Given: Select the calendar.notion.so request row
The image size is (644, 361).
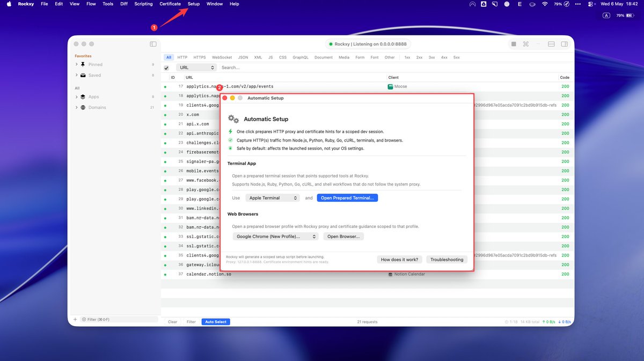Looking at the screenshot, I should 368,274.
